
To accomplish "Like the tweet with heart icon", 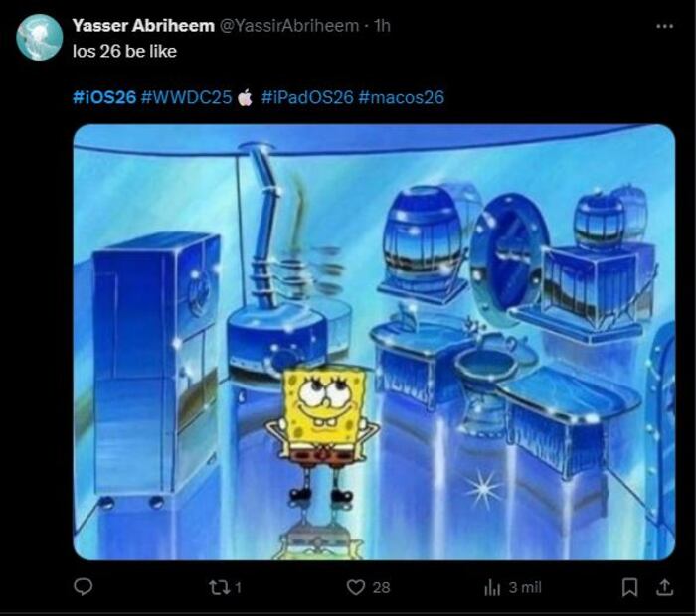I will (356, 587).
